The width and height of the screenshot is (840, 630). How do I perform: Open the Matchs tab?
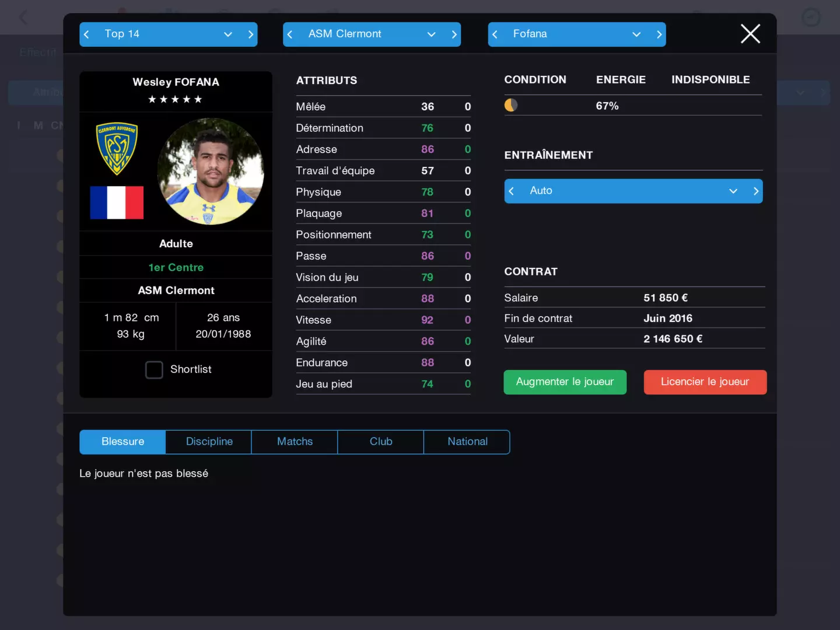(x=295, y=442)
